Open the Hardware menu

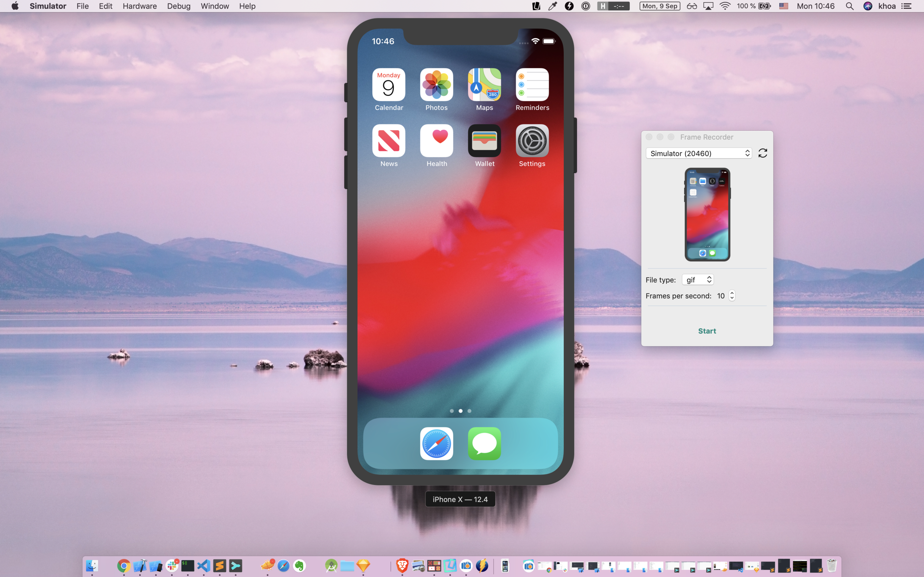(139, 6)
